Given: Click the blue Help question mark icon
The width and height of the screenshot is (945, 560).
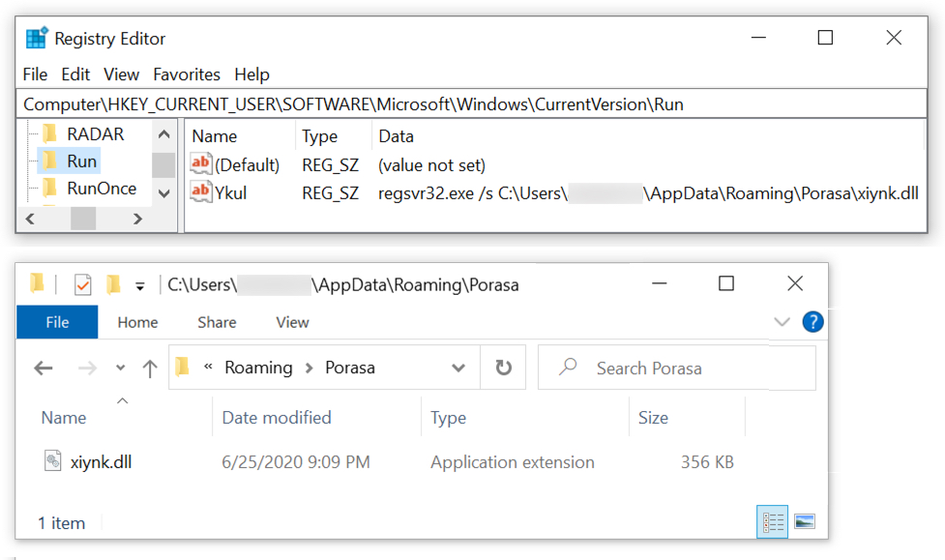Looking at the screenshot, I should click(x=813, y=322).
